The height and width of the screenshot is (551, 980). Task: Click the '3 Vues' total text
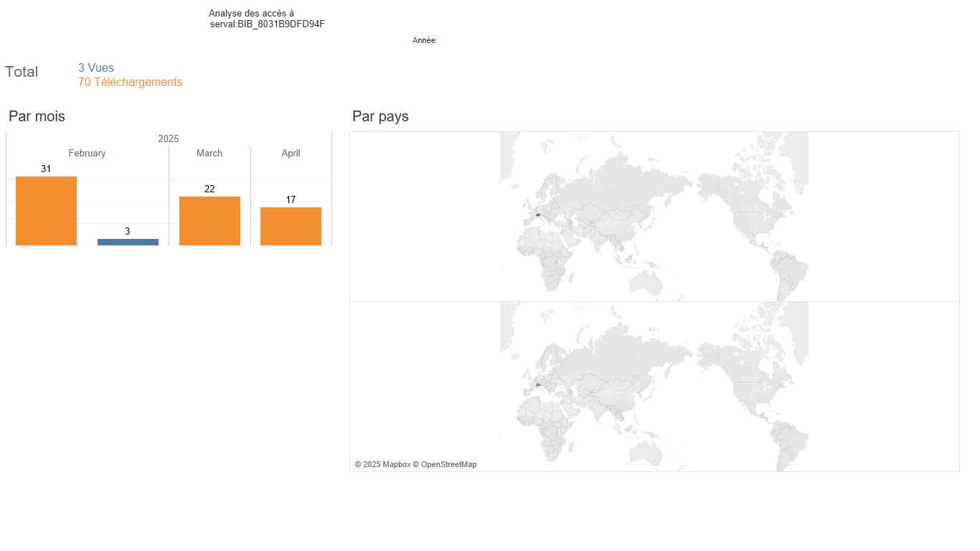point(96,67)
